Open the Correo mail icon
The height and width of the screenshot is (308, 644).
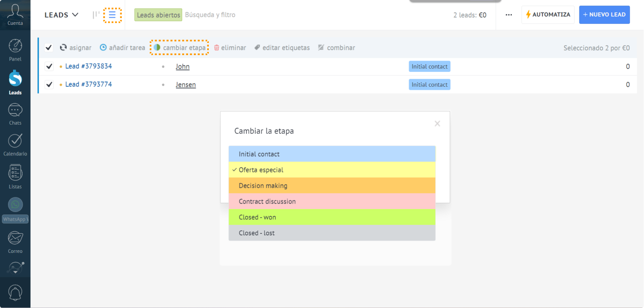[15, 238]
